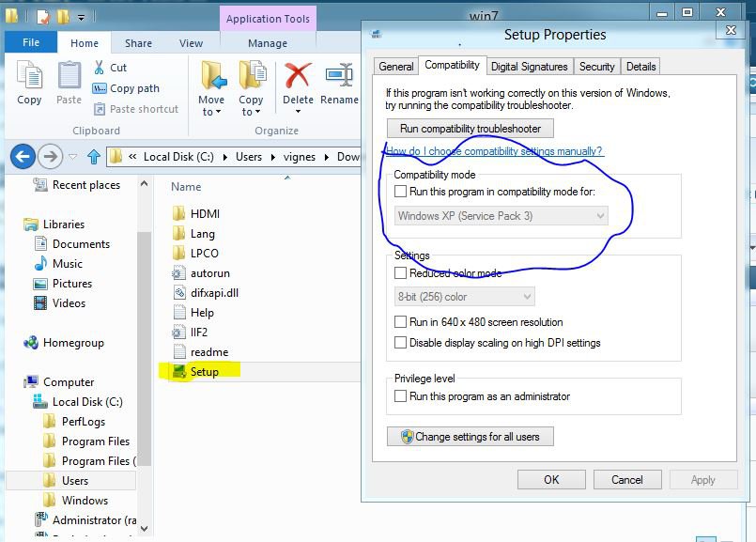
Task: Click the Forward navigation arrow
Action: click(x=50, y=156)
